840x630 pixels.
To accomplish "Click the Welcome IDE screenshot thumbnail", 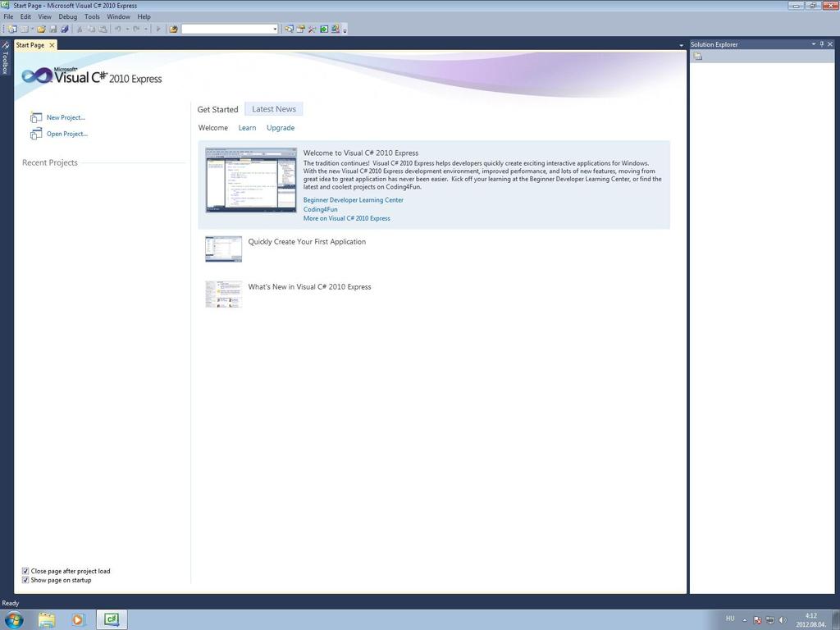I will [x=251, y=180].
